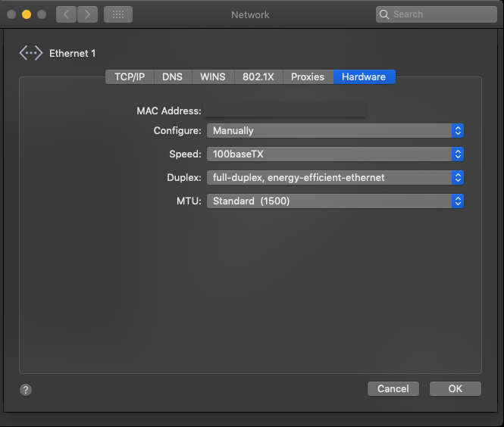
Task: Open the help question mark button
Action: coord(26,390)
